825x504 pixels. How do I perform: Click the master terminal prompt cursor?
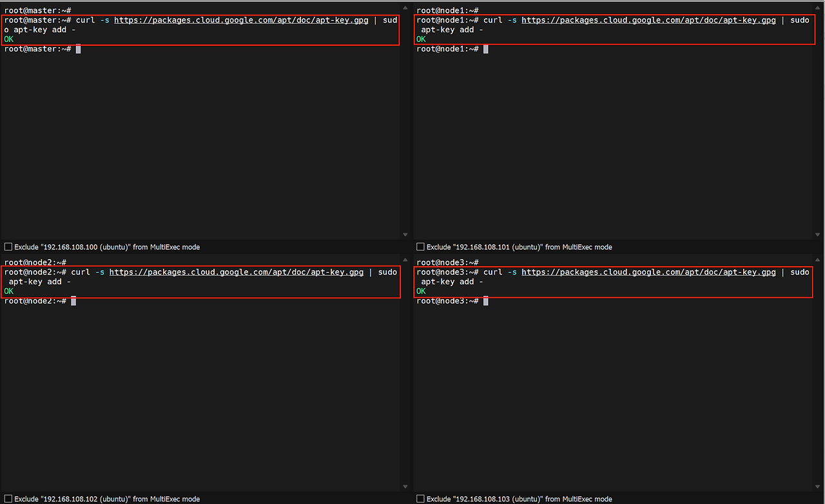tap(78, 49)
